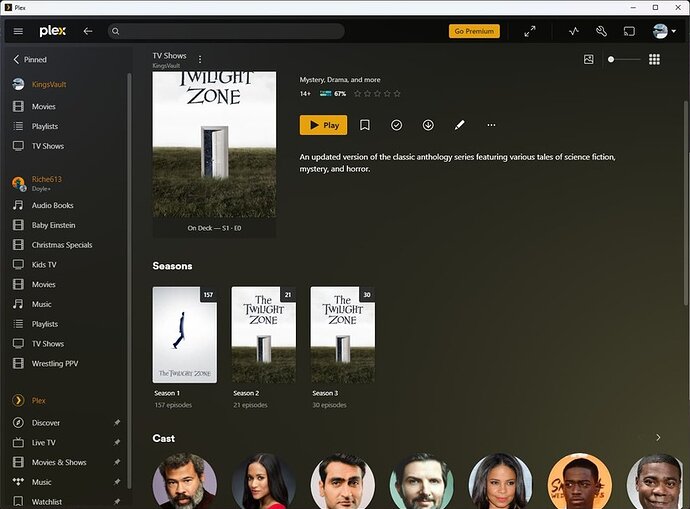Click the Plex logo
The width and height of the screenshot is (690, 509).
[52, 31]
